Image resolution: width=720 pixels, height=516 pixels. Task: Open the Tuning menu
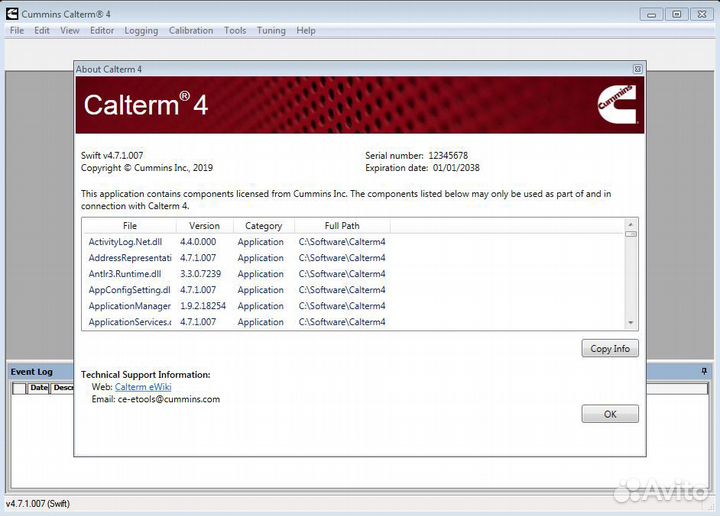pos(271,31)
